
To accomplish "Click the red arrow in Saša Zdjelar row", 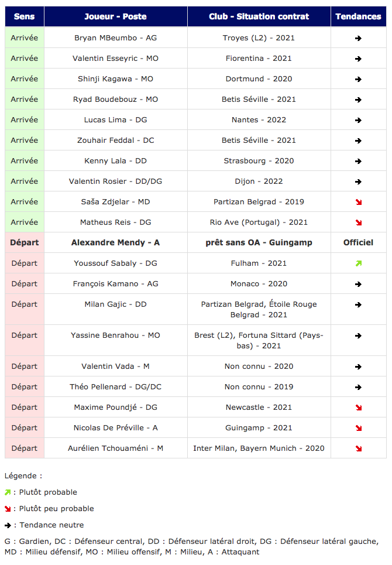I will (x=359, y=202).
